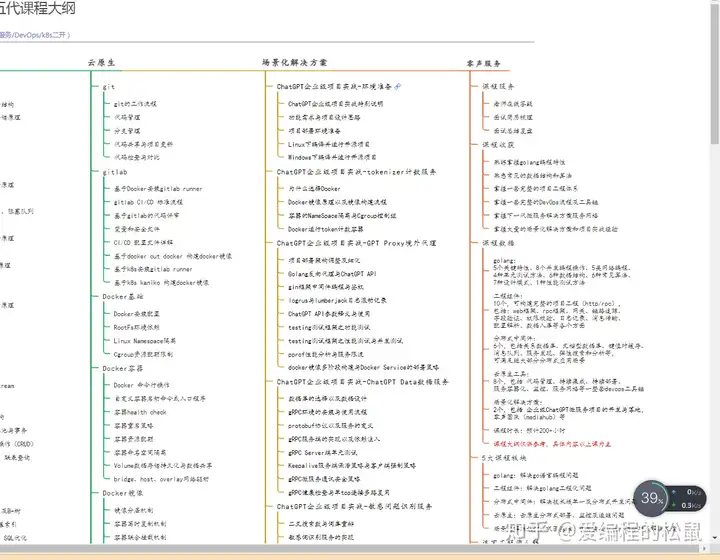Click the vertical scrollbar down arrow
Viewport: 720px width, 560px height.
coord(714,538)
